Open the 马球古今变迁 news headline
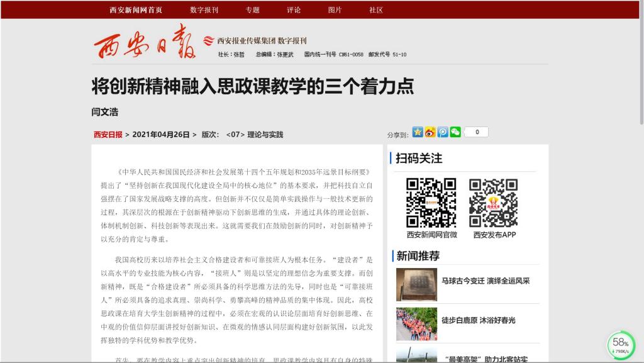The height and width of the screenshot is (363, 644). click(486, 281)
